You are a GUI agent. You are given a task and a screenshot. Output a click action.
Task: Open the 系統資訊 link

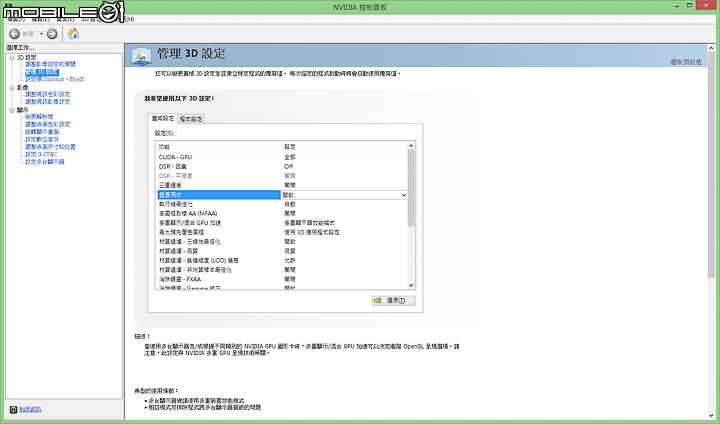[x=30, y=409]
